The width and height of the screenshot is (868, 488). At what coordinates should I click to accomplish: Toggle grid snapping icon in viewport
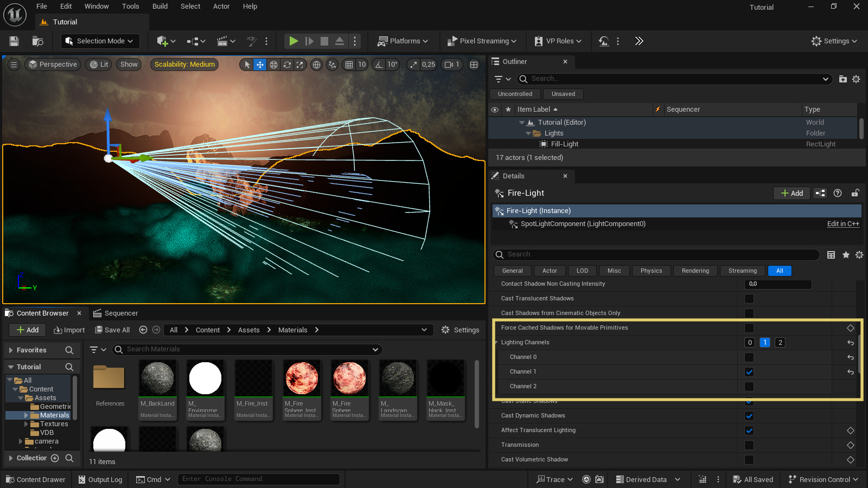[x=349, y=65]
